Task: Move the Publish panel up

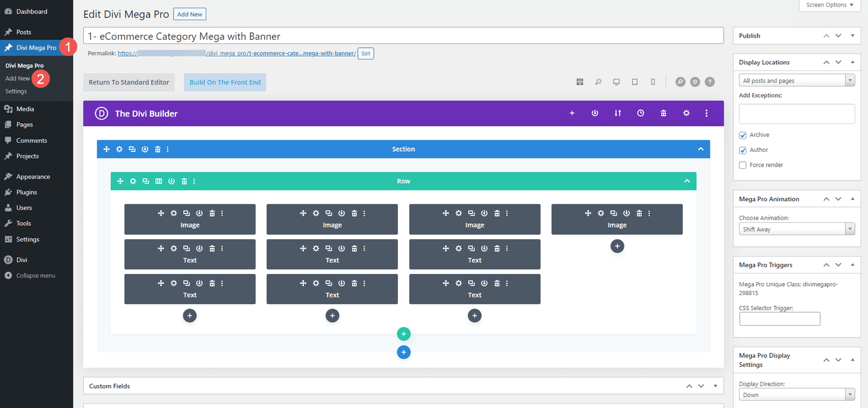Action: pyautogui.click(x=827, y=36)
